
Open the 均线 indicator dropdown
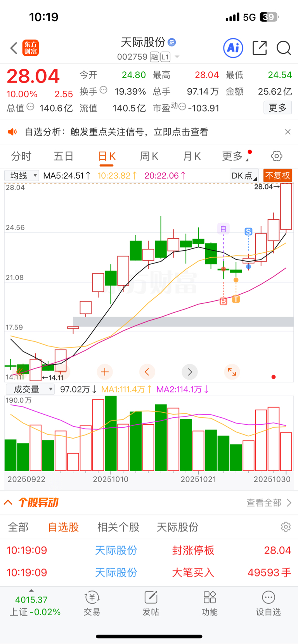22,176
